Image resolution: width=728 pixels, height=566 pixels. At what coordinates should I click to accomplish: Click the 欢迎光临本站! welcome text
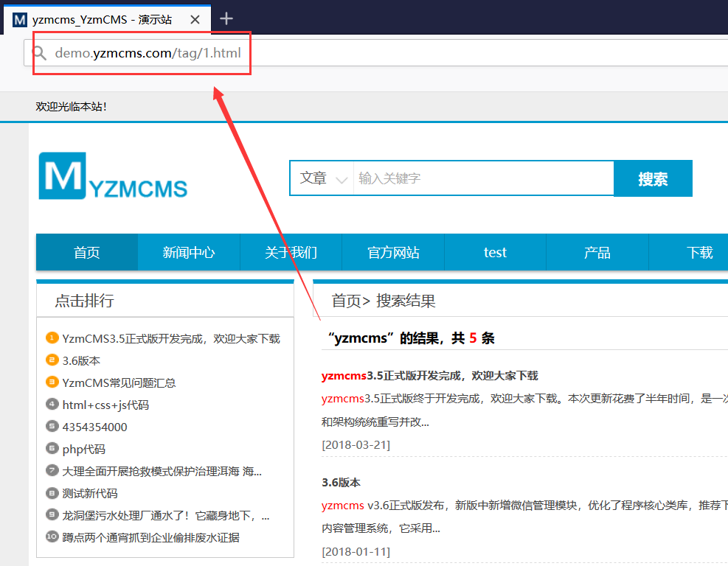(72, 106)
